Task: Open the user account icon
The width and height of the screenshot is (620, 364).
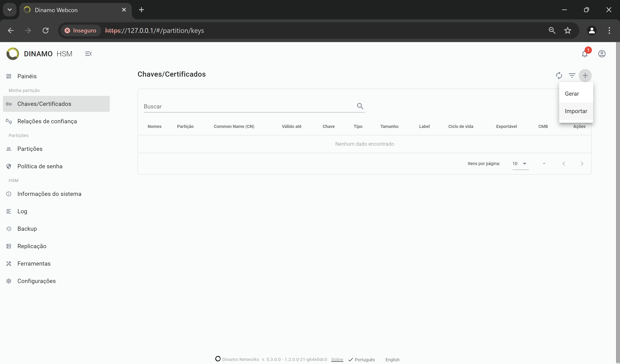Action: [x=602, y=54]
